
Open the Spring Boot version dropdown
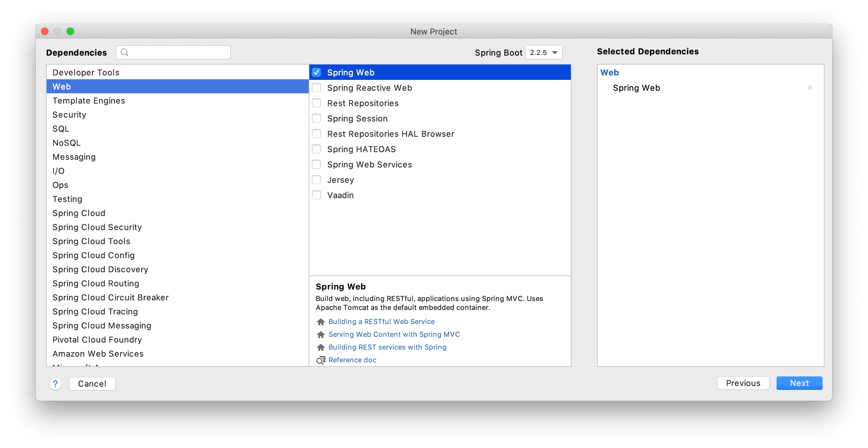(x=544, y=52)
